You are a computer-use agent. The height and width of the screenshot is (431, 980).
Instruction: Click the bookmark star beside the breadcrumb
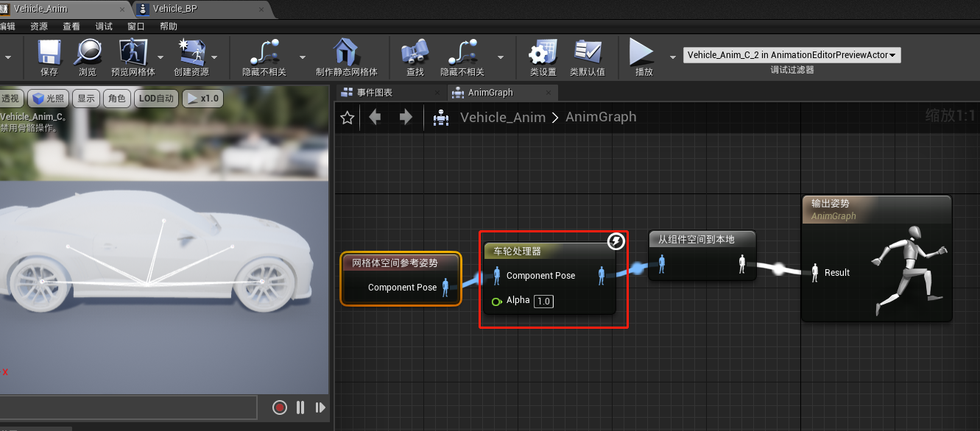[347, 117]
